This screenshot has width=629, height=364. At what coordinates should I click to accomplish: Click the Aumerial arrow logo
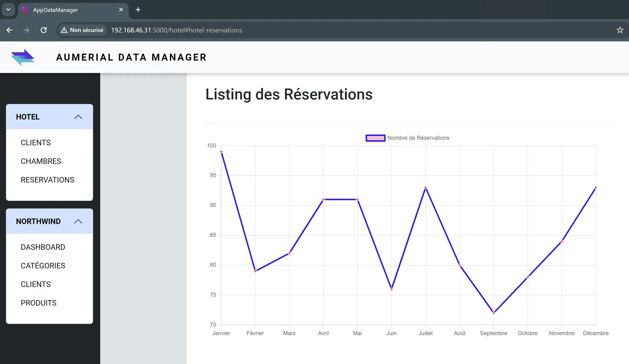22,57
